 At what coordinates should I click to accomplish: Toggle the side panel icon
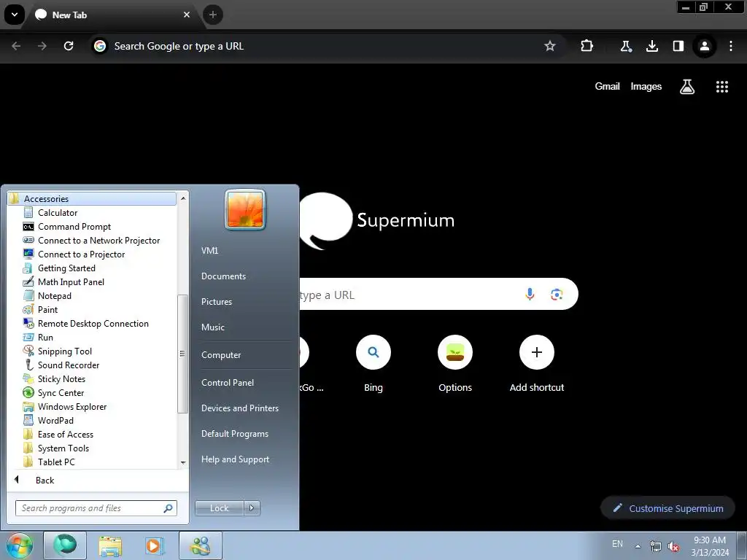click(678, 46)
